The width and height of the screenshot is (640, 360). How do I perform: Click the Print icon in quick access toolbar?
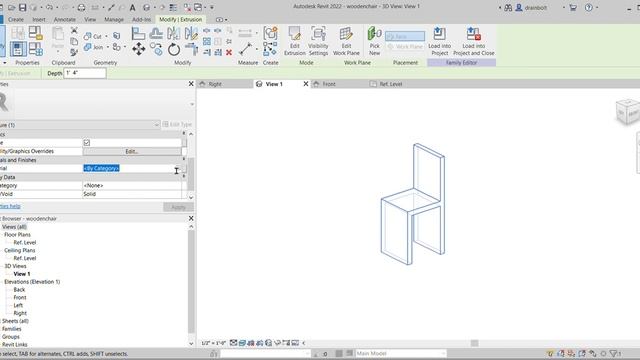[x=81, y=7]
